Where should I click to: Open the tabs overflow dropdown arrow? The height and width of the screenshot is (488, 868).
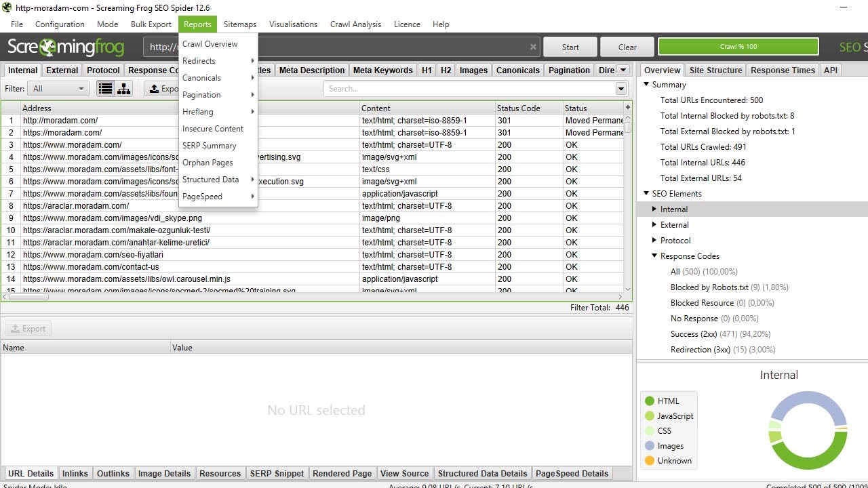624,70
